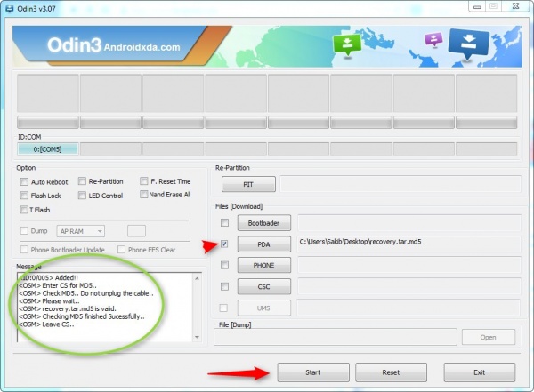Click Message log scrollbar up arrow

pos(197,278)
